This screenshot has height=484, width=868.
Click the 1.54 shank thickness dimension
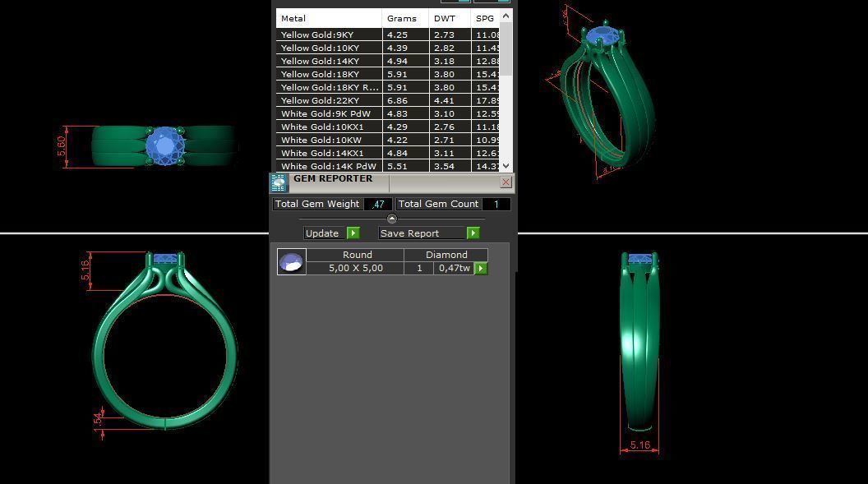98,421
